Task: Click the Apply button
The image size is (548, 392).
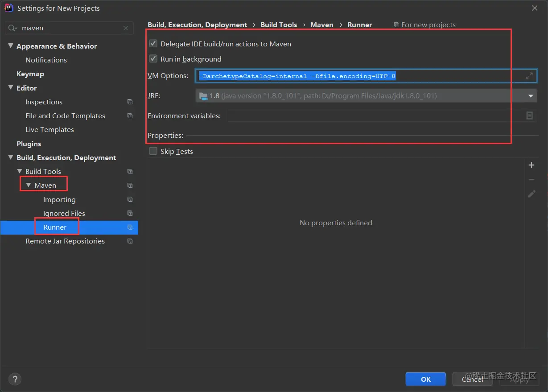Action: (519, 379)
